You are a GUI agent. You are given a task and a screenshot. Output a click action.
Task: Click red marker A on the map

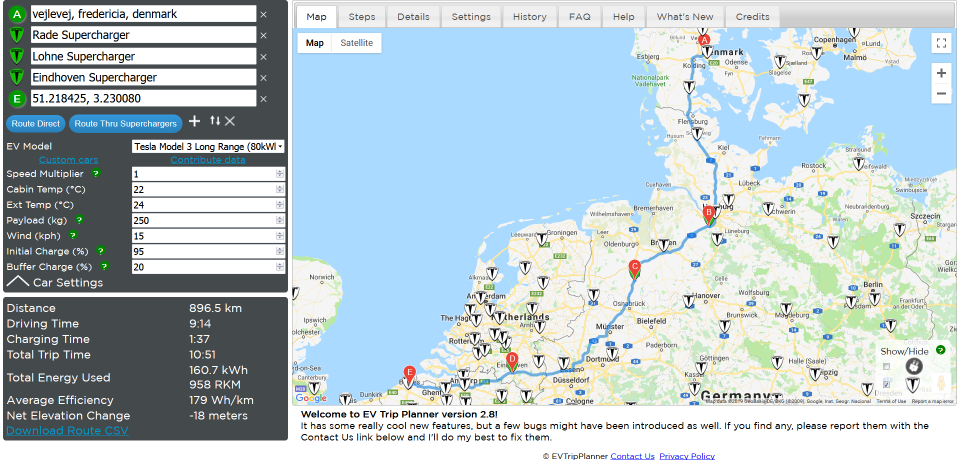(704, 42)
